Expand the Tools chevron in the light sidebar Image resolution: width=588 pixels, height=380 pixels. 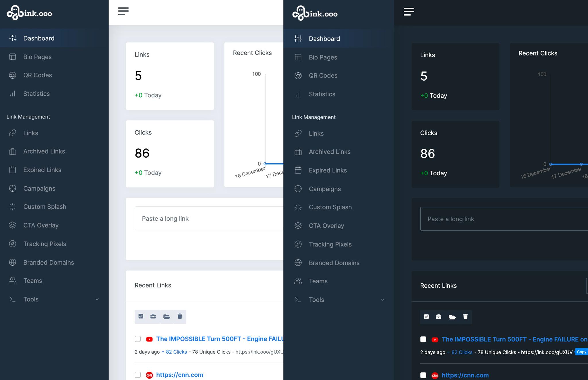click(97, 299)
